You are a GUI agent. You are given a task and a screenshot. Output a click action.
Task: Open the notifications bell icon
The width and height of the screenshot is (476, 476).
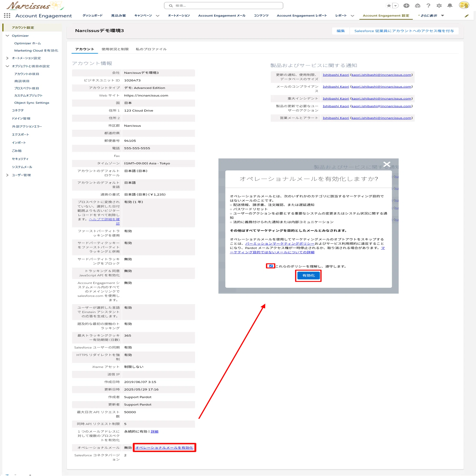450,5
